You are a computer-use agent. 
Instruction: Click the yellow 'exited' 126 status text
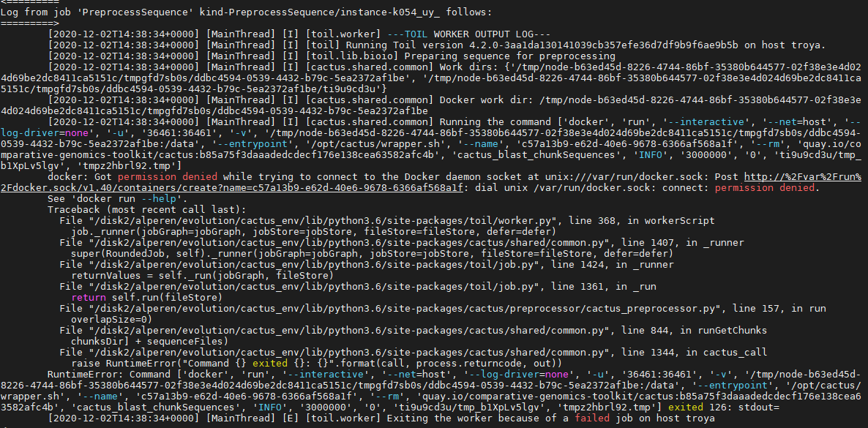[x=682, y=407]
